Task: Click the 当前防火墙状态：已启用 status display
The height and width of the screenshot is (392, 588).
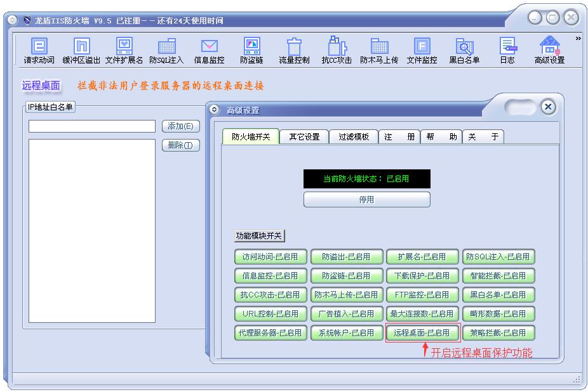Action: 367,179
